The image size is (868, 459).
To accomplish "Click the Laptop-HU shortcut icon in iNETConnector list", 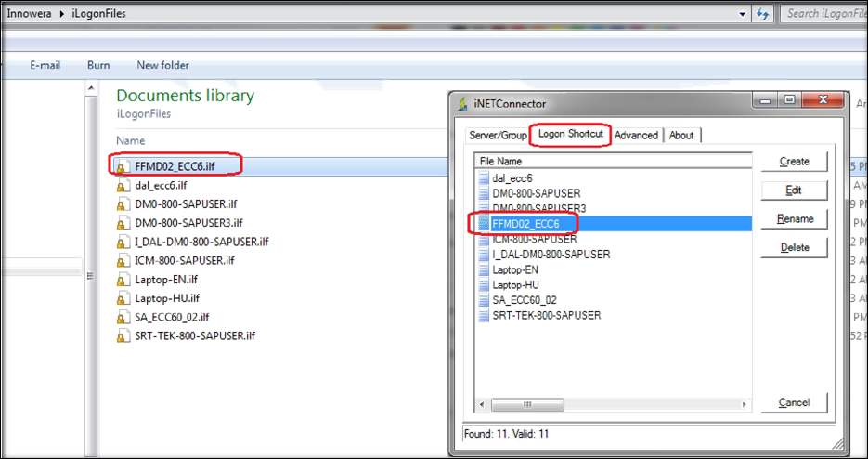I will tap(483, 285).
